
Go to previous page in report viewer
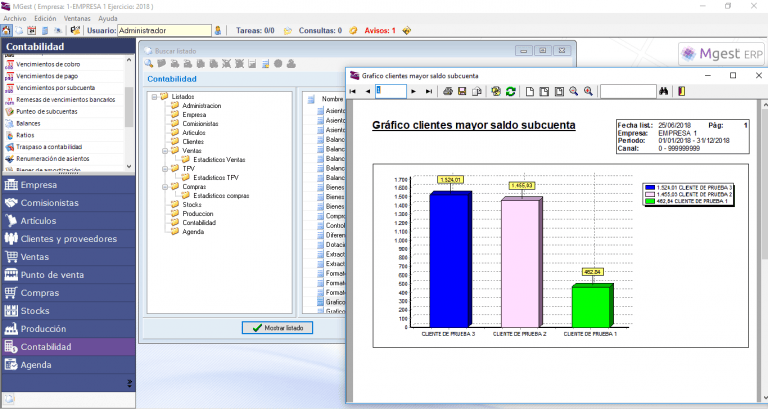pos(367,92)
